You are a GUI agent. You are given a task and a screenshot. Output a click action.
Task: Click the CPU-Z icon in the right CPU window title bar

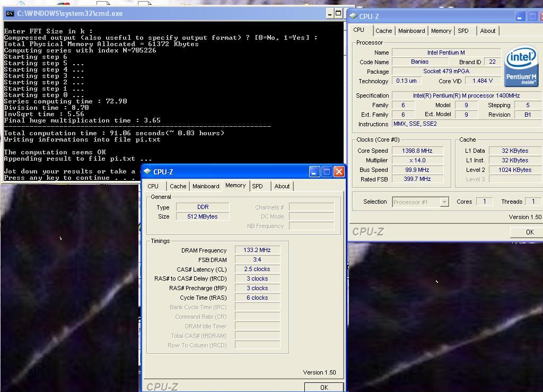pyautogui.click(x=353, y=16)
